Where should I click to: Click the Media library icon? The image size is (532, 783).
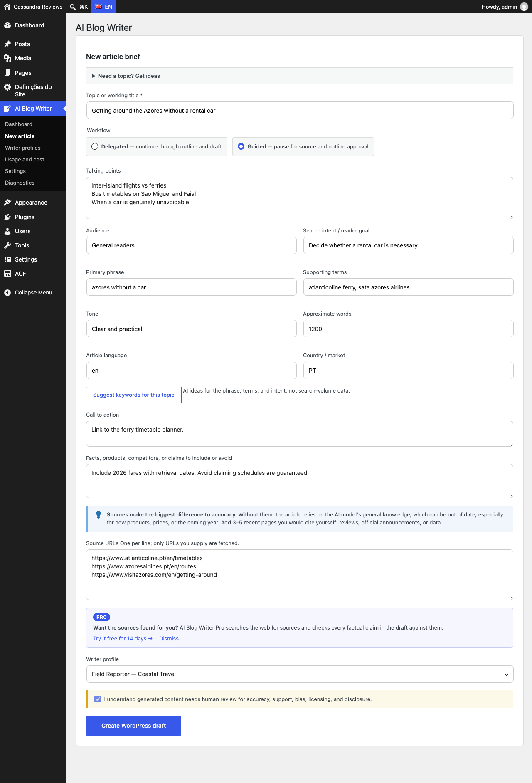(x=7, y=58)
